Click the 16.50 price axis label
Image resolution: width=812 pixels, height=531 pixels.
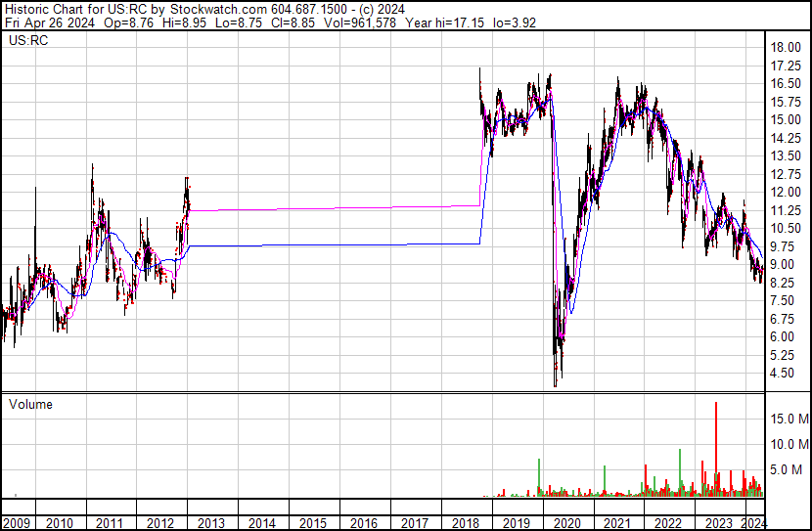(786, 83)
